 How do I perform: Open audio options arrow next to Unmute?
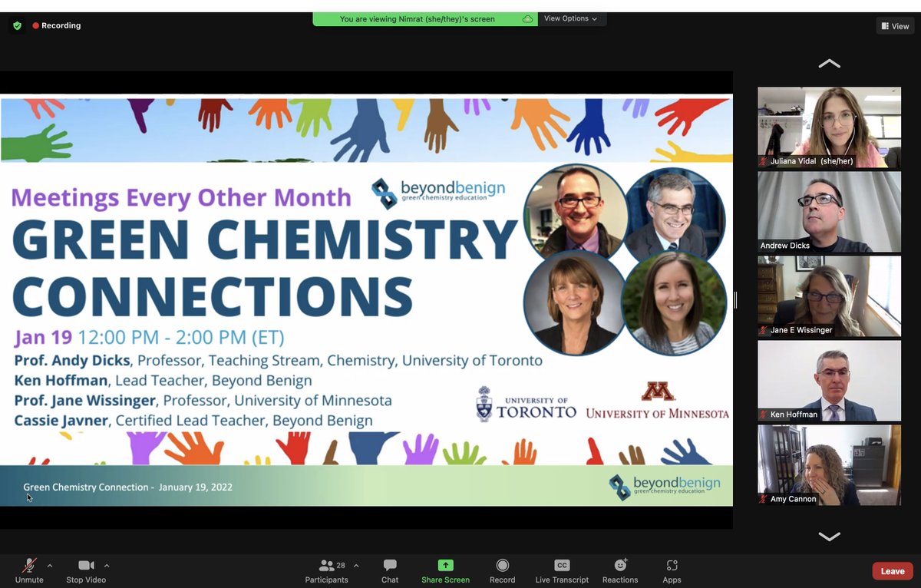pyautogui.click(x=50, y=566)
